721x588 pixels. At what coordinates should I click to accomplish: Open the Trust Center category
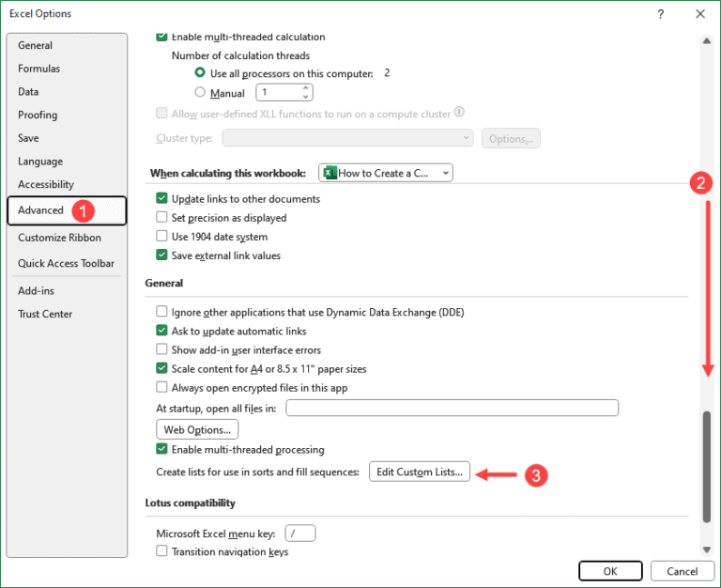click(x=45, y=314)
